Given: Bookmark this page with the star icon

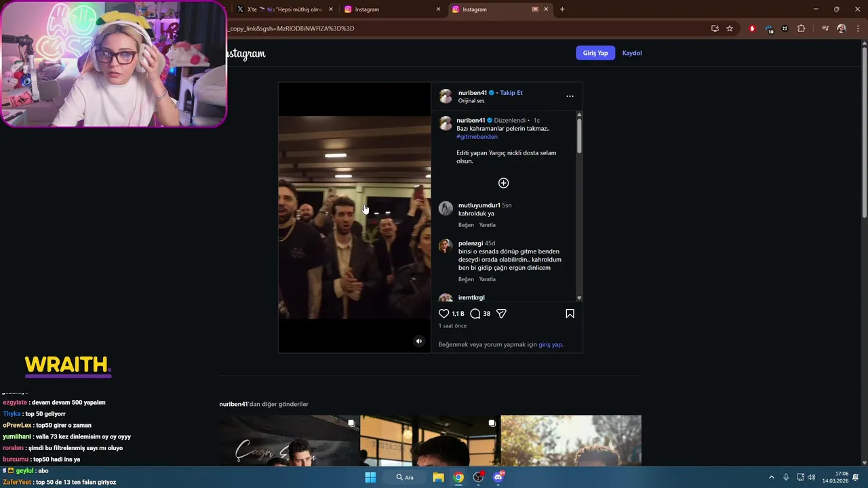Looking at the screenshot, I should pos(730,28).
